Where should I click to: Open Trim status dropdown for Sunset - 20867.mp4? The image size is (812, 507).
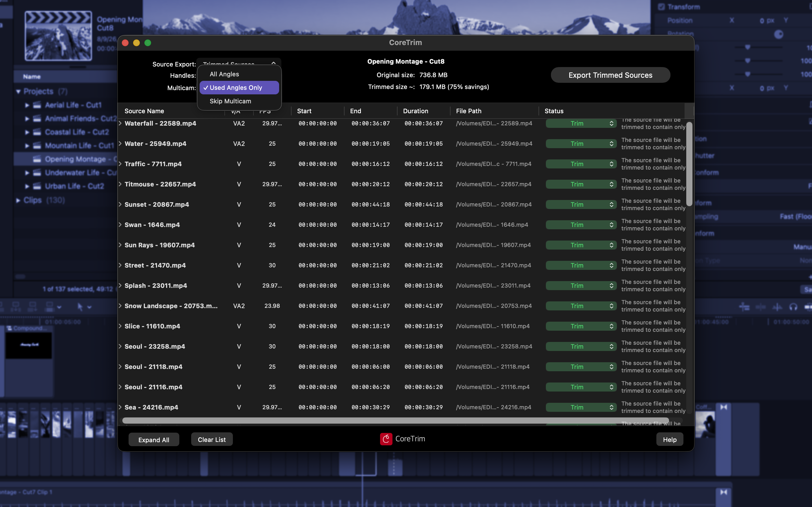(581, 204)
